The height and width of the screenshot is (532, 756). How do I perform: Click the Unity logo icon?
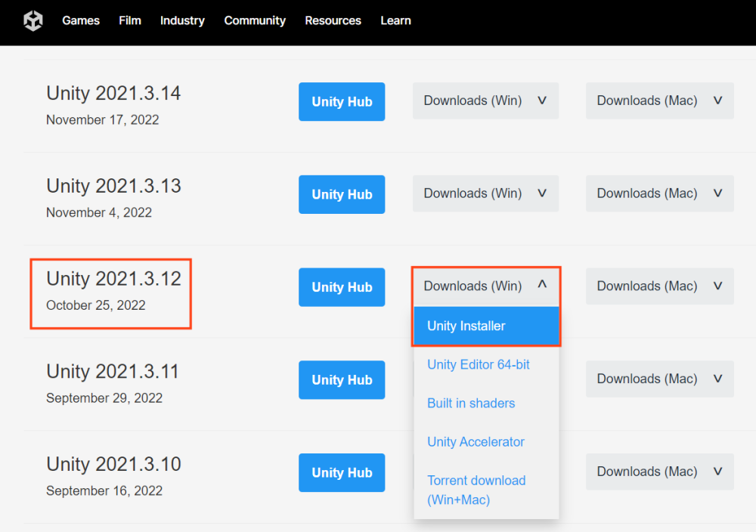pyautogui.click(x=33, y=20)
